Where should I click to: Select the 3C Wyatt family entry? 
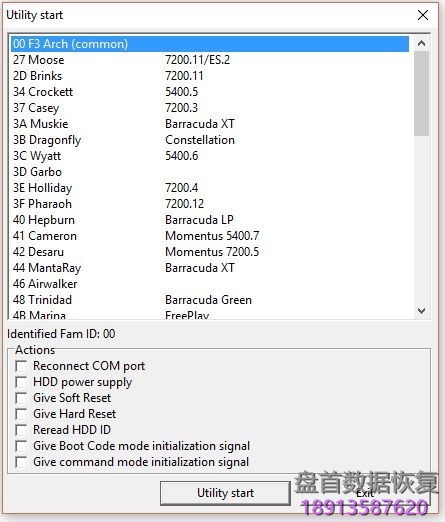tap(210, 156)
